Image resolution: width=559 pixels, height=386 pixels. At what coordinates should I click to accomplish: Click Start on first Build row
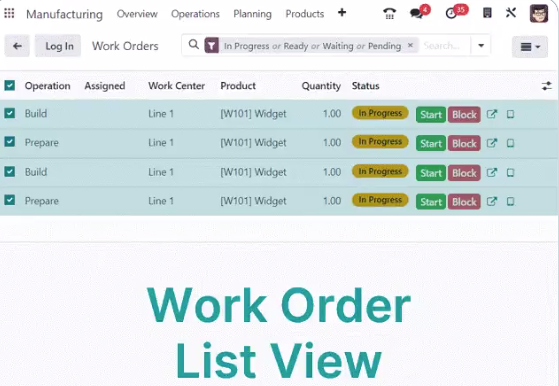tap(431, 115)
